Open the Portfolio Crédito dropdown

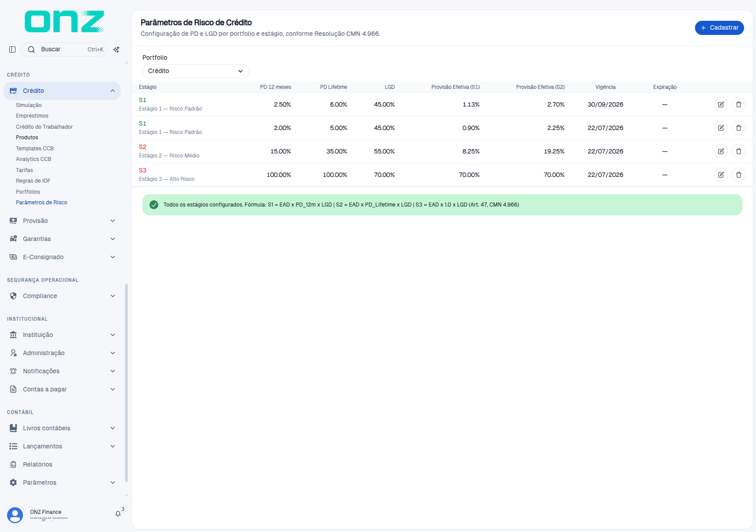coord(195,71)
